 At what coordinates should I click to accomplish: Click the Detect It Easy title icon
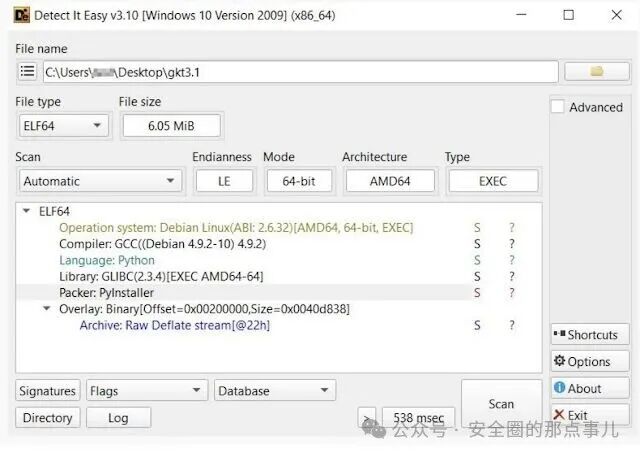pyautogui.click(x=22, y=15)
